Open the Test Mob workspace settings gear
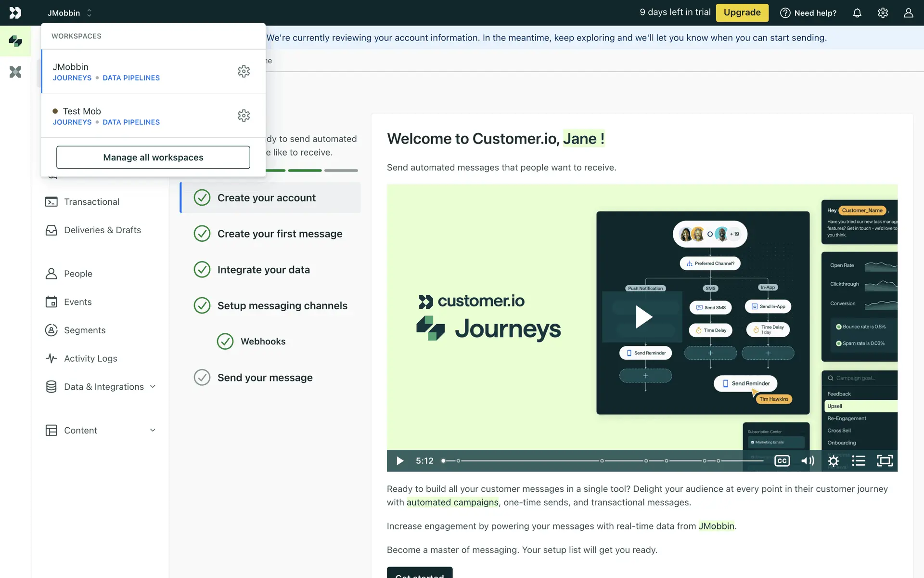The height and width of the screenshot is (578, 924). click(x=244, y=116)
